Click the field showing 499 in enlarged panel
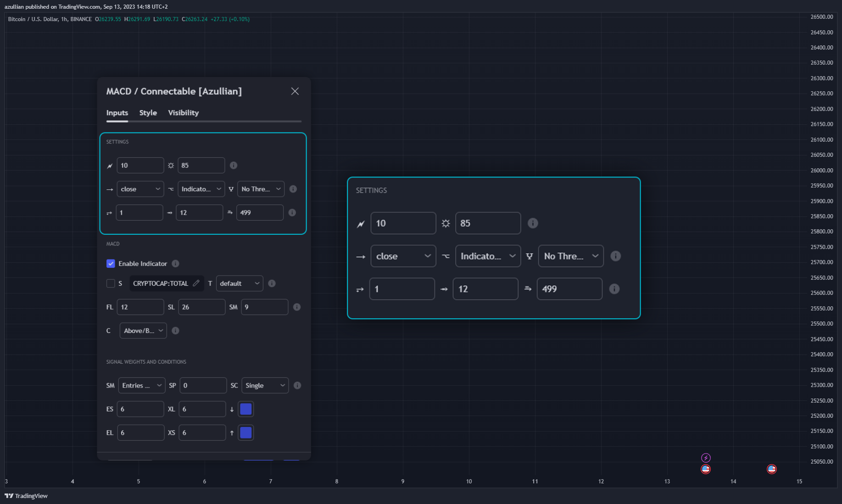The width and height of the screenshot is (842, 504). click(x=569, y=289)
